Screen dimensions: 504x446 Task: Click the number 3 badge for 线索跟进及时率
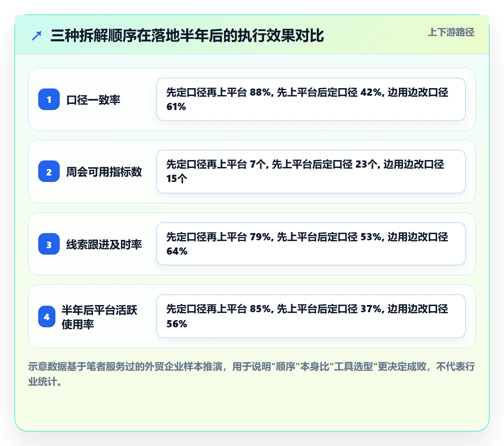49,244
